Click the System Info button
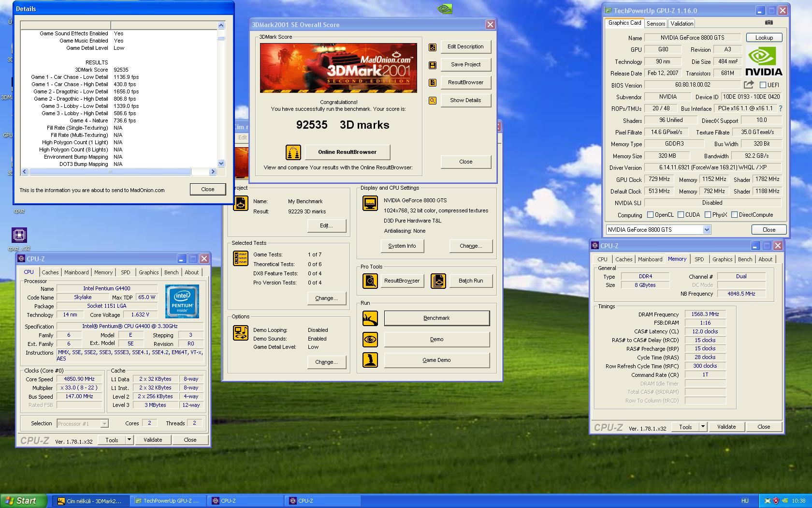 [x=402, y=246]
